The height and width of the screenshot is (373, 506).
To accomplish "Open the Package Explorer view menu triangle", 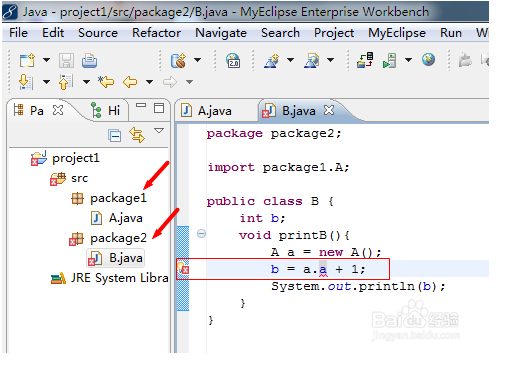I will coord(159,130).
